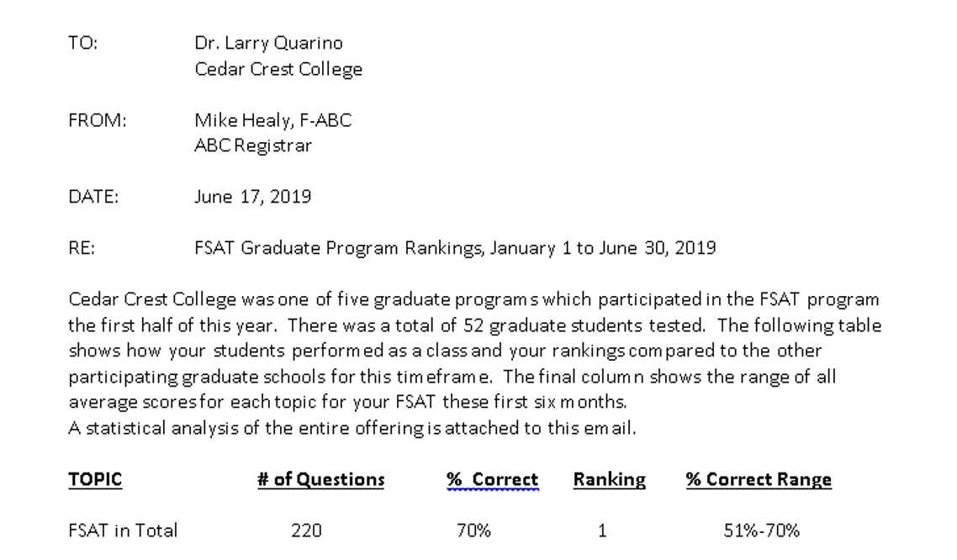This screenshot has width=957, height=560.
Task: Click the ABC Registrar line
Action: click(x=253, y=145)
